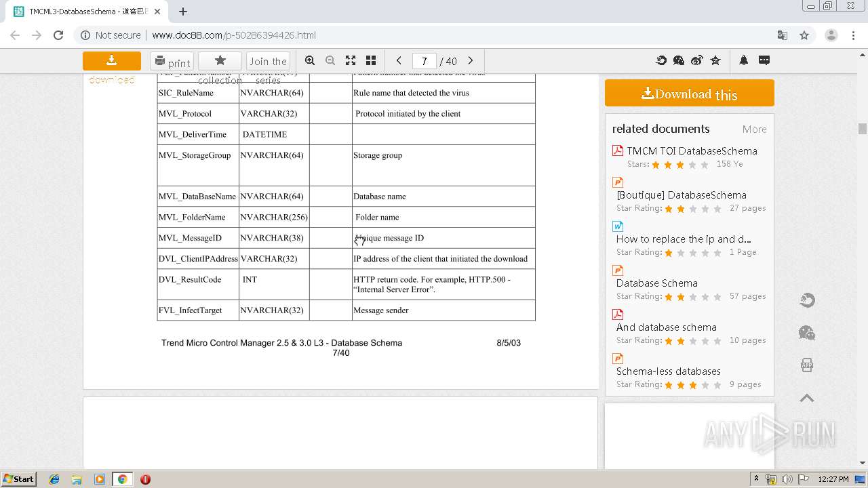Open File Explorer folder in taskbar
This screenshot has width=868, height=488.
point(77,479)
